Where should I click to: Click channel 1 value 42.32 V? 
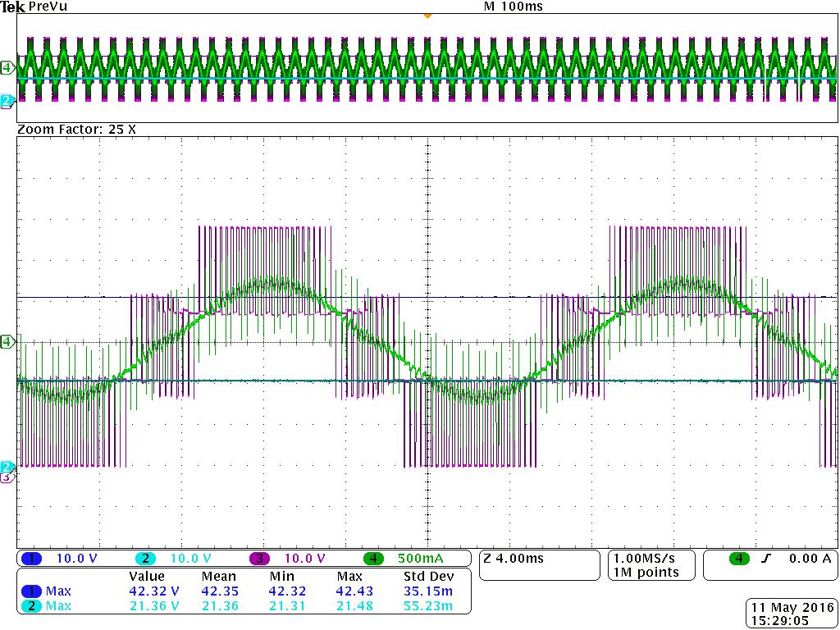(x=154, y=591)
